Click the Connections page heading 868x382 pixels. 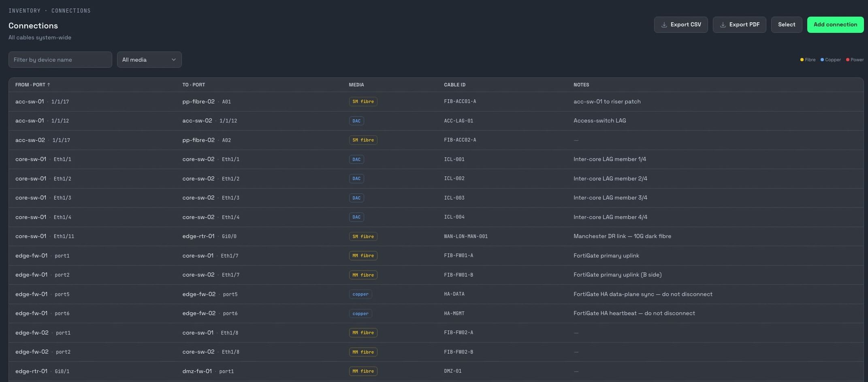point(33,26)
